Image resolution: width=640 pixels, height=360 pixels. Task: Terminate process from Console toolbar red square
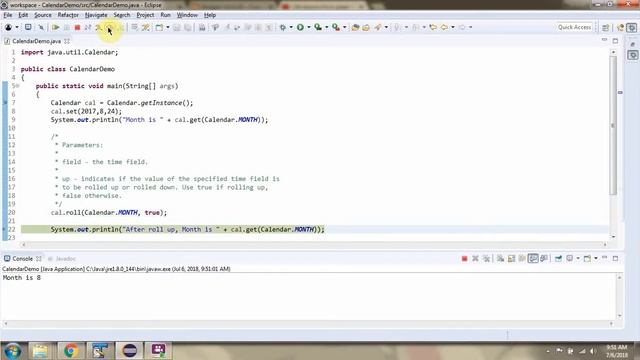(x=464, y=258)
